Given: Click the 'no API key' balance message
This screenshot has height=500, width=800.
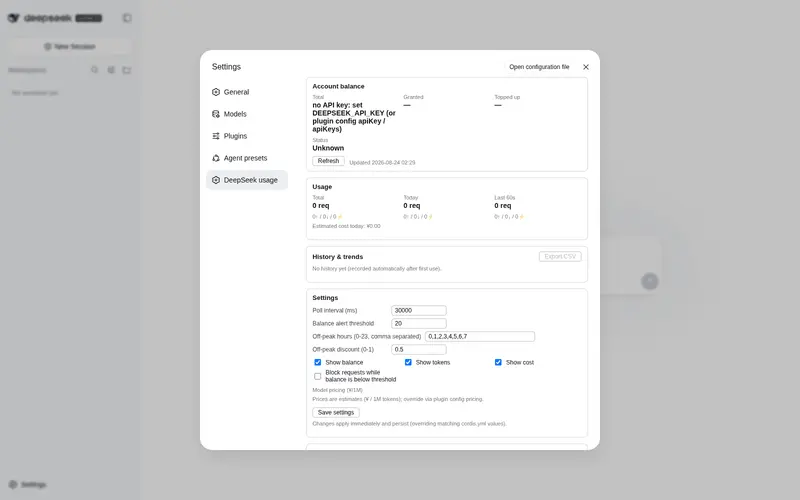Looking at the screenshot, I should pos(354,117).
